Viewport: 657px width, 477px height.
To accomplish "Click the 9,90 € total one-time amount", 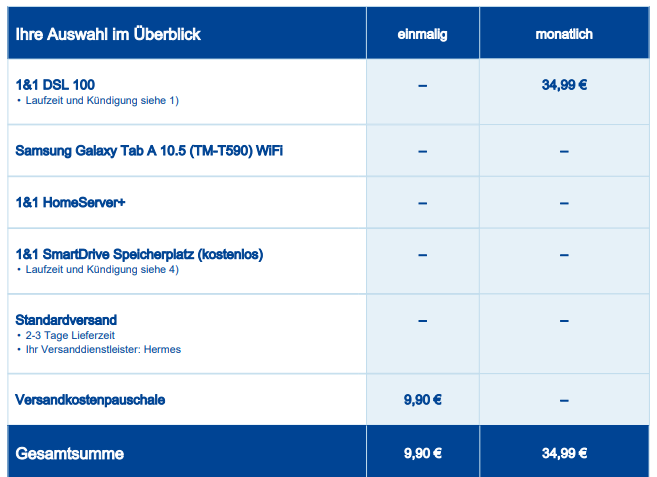I will tap(422, 453).
